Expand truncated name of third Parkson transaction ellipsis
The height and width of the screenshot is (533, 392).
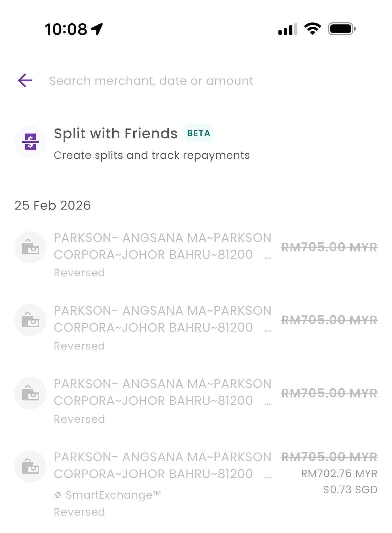tap(268, 403)
